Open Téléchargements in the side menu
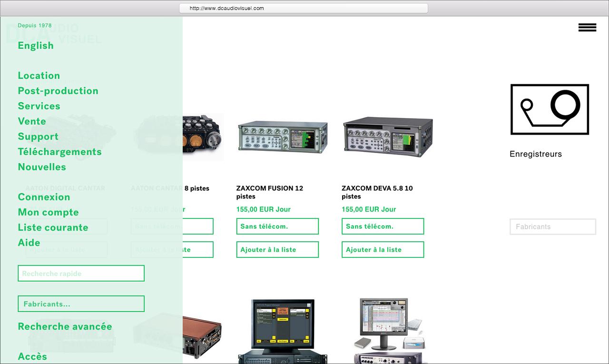Viewport: 609px width, 364px height. (x=60, y=152)
